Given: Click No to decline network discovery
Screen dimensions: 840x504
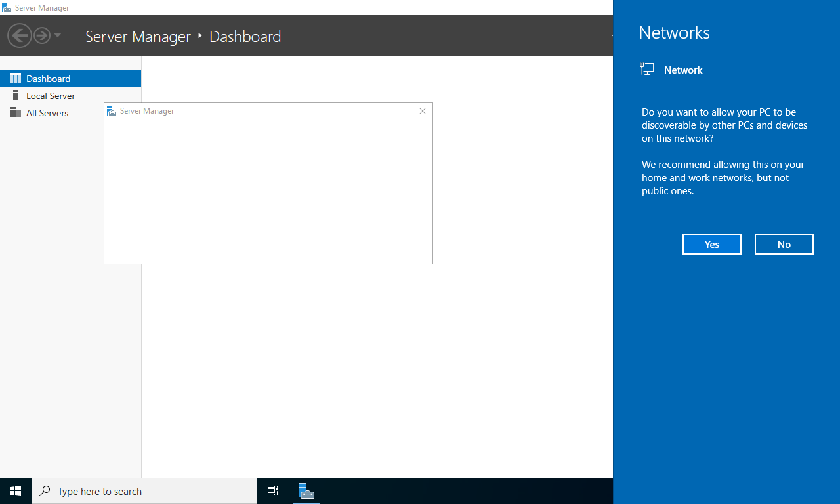Looking at the screenshot, I should click(x=784, y=244).
